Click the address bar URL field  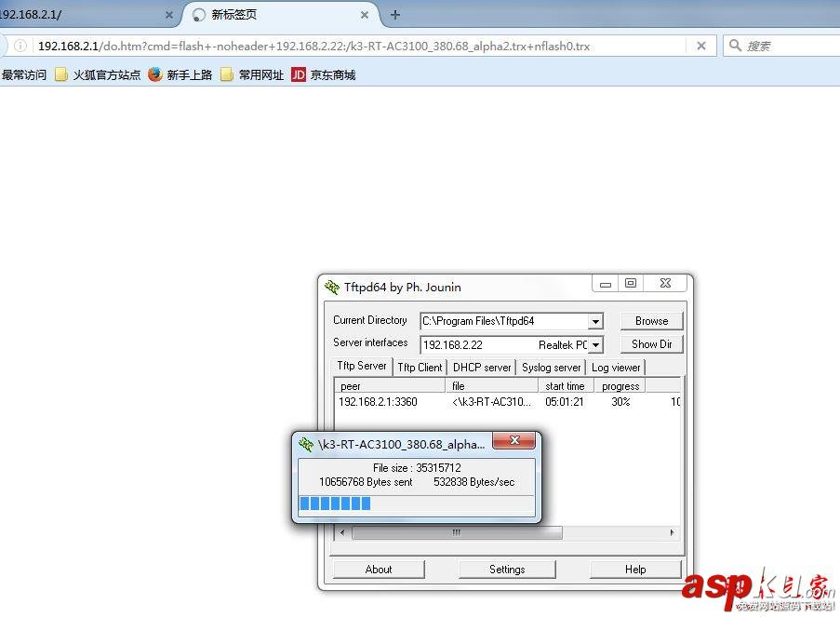click(359, 47)
